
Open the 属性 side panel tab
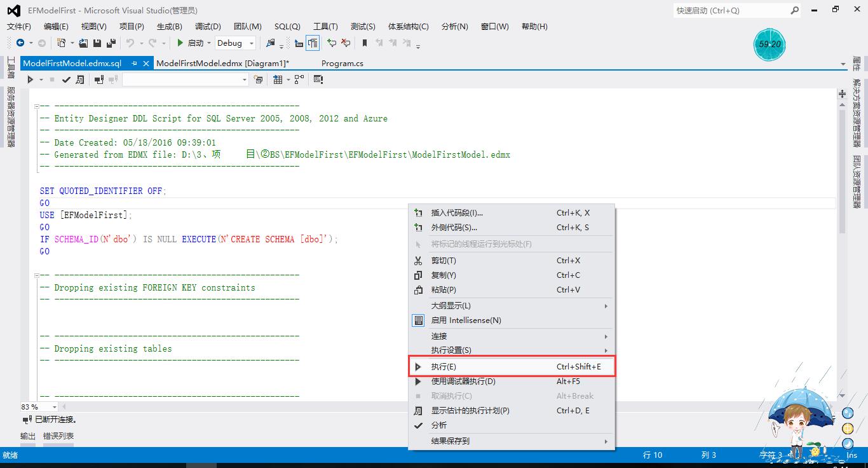coord(857,63)
